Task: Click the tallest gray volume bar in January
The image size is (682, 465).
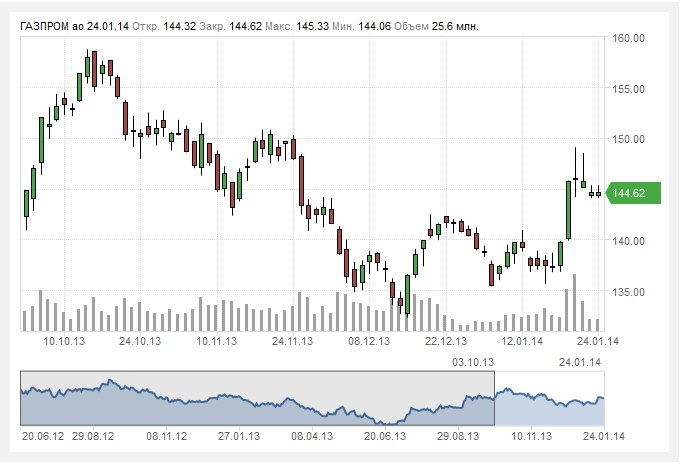Action: tap(575, 302)
